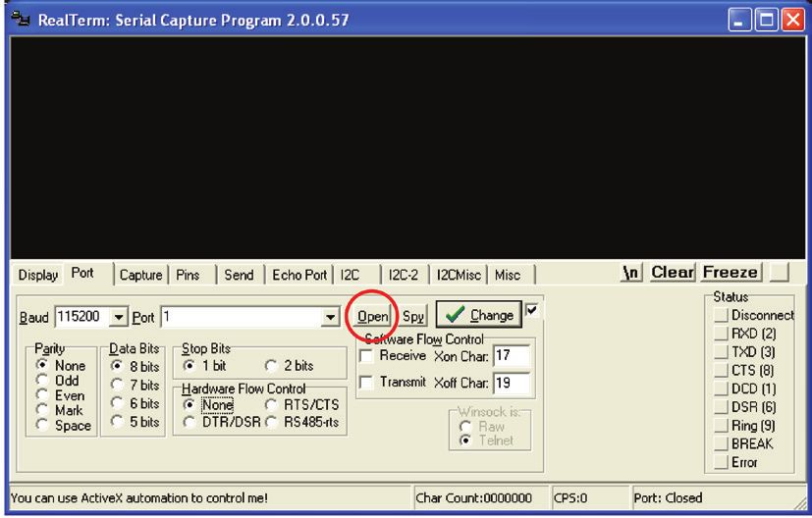The image size is (812, 518).
Task: Choose 2 bits stop bits
Action: 290,365
